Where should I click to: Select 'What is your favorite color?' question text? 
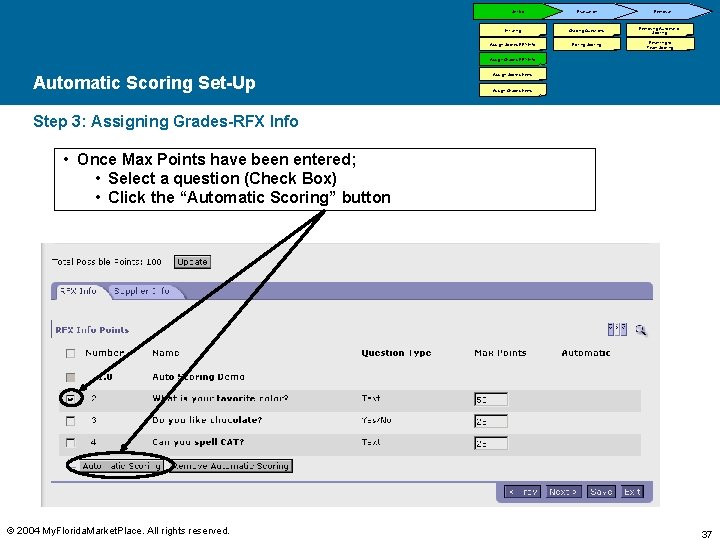[220, 398]
